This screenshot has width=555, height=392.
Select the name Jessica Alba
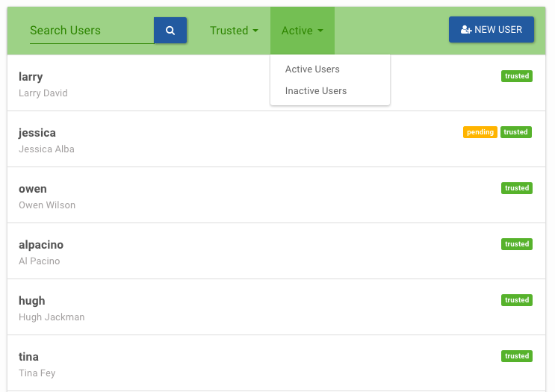pyautogui.click(x=46, y=149)
